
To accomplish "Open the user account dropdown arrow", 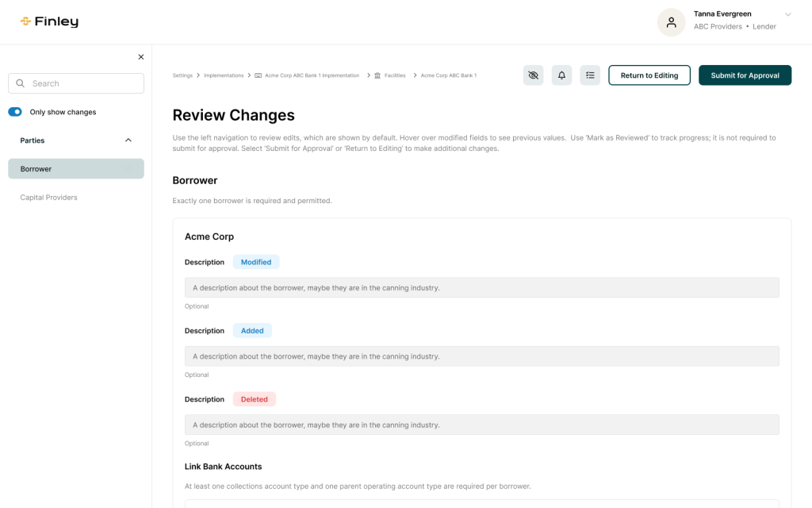I will [x=787, y=14].
